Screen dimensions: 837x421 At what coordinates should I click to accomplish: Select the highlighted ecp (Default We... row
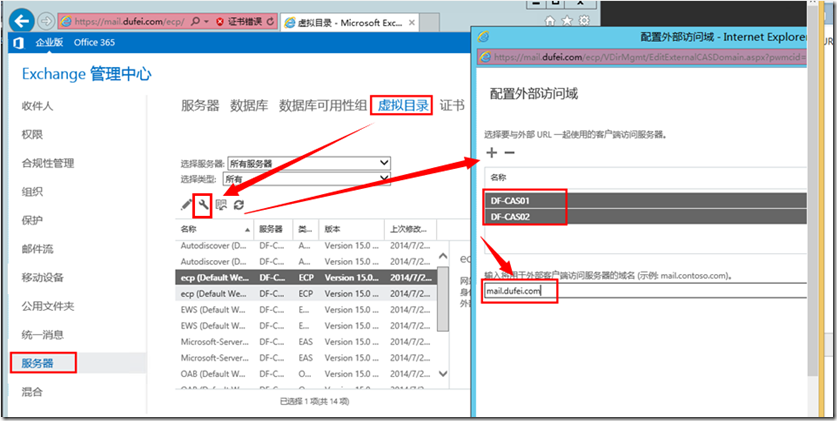pyautogui.click(x=306, y=277)
